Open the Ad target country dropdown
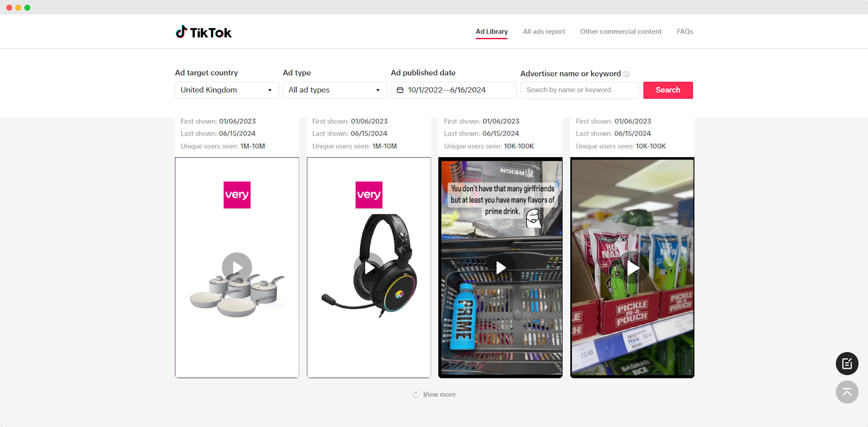 227,90
